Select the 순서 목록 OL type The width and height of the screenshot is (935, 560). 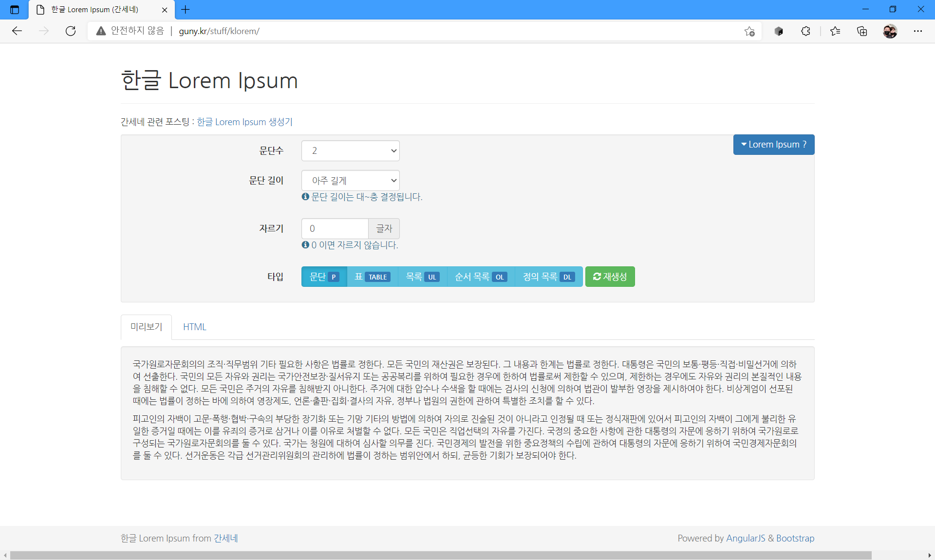coord(481,277)
